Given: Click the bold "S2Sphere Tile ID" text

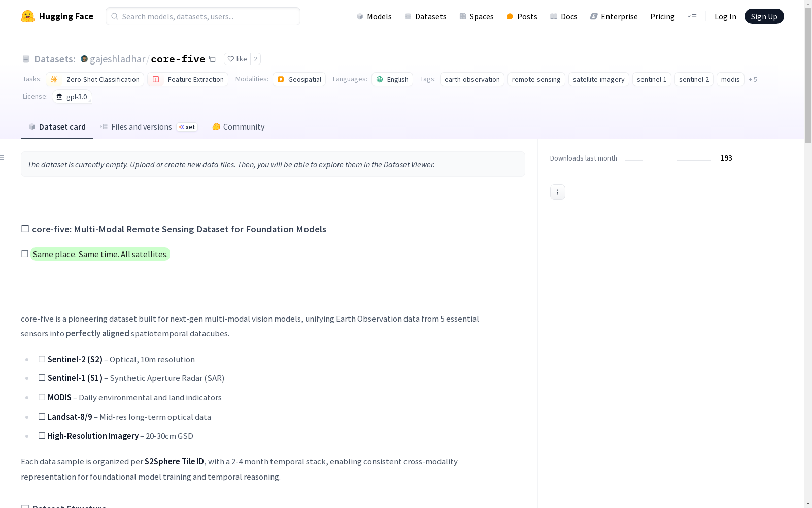Looking at the screenshot, I should click(x=174, y=461).
